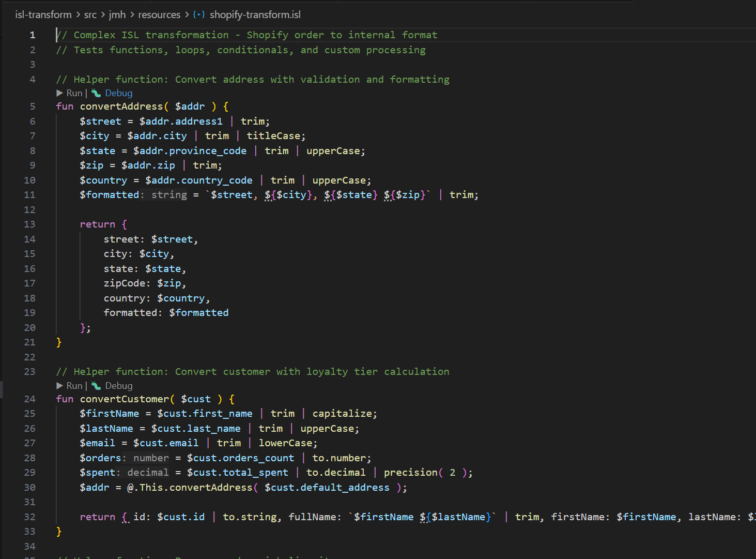
Task: Click the green bug icon beside convertCustomer Debug
Action: tap(96, 385)
